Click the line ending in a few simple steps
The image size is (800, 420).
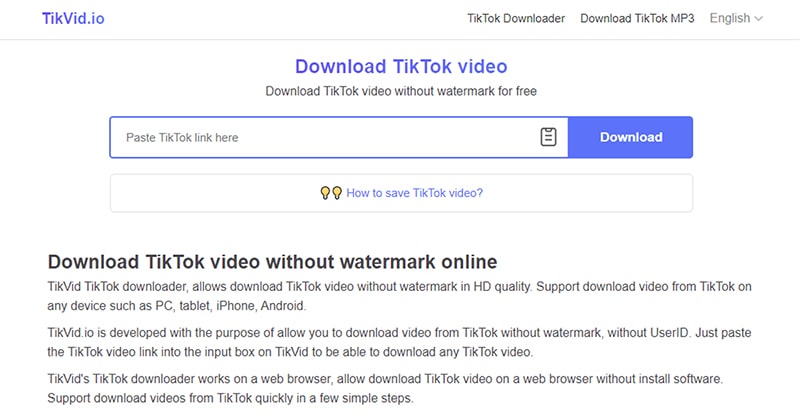230,398
